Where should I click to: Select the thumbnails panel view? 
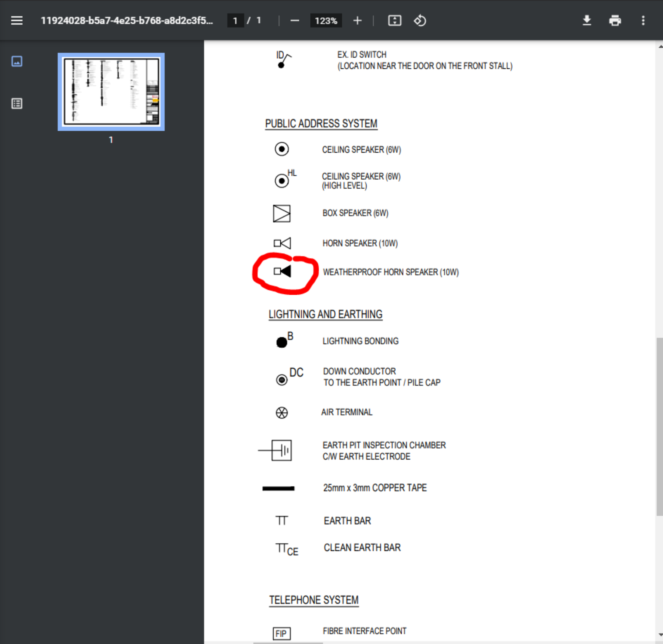17,62
